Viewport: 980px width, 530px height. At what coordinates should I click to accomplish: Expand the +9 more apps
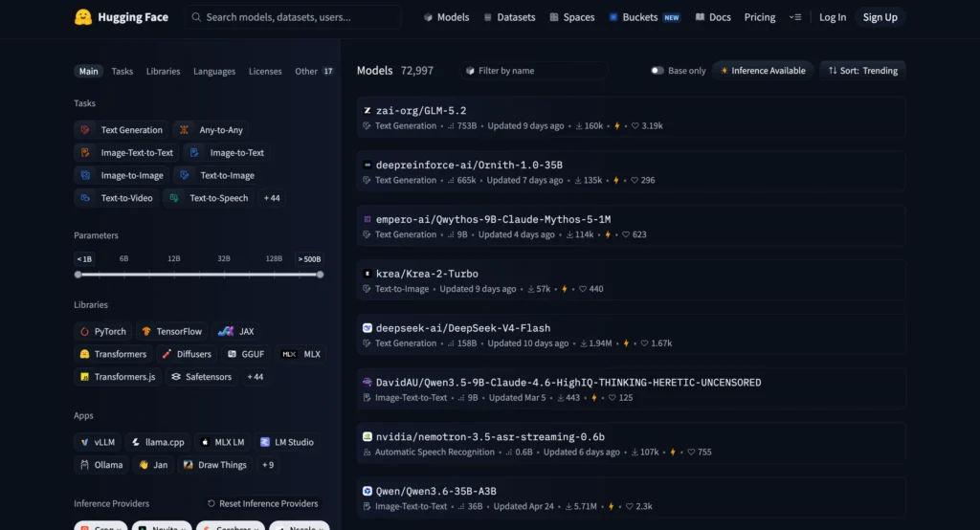(268, 464)
